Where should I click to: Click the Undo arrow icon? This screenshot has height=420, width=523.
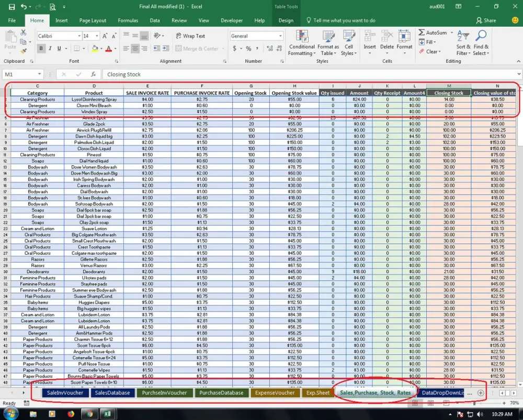coord(24,7)
